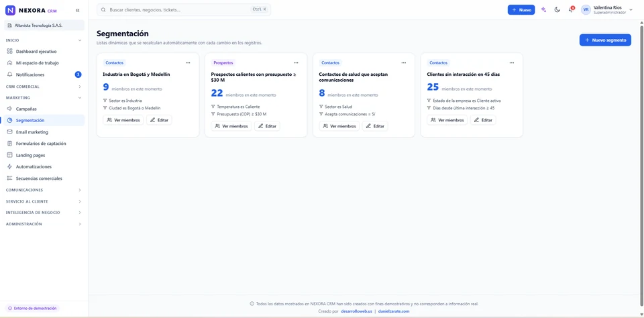Select Segmentación in the sidebar
The image size is (644, 318).
[44, 120]
